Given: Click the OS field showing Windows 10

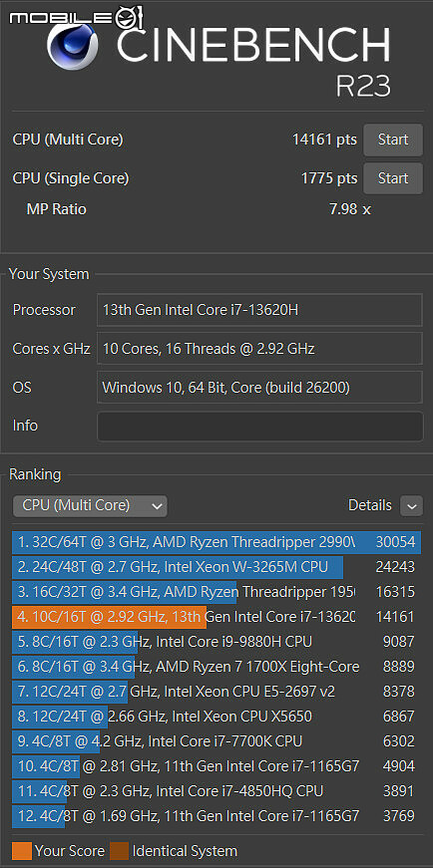Looking at the screenshot, I should pos(260,388).
